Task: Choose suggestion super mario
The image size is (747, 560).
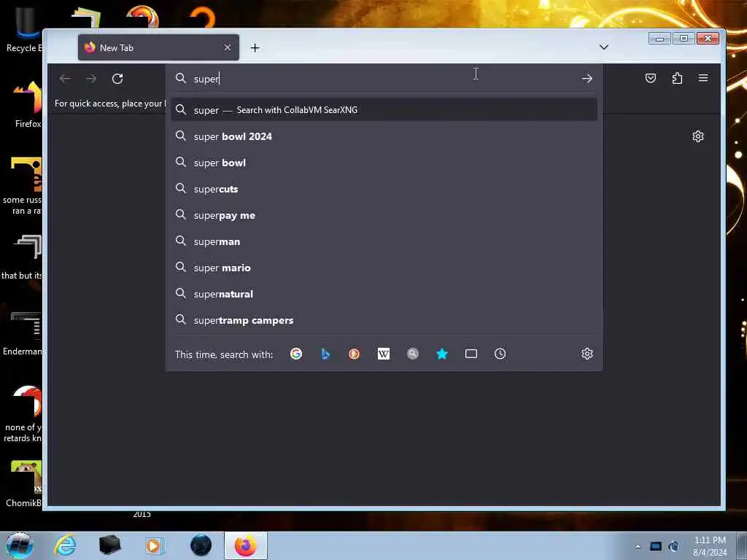Action: (x=384, y=268)
